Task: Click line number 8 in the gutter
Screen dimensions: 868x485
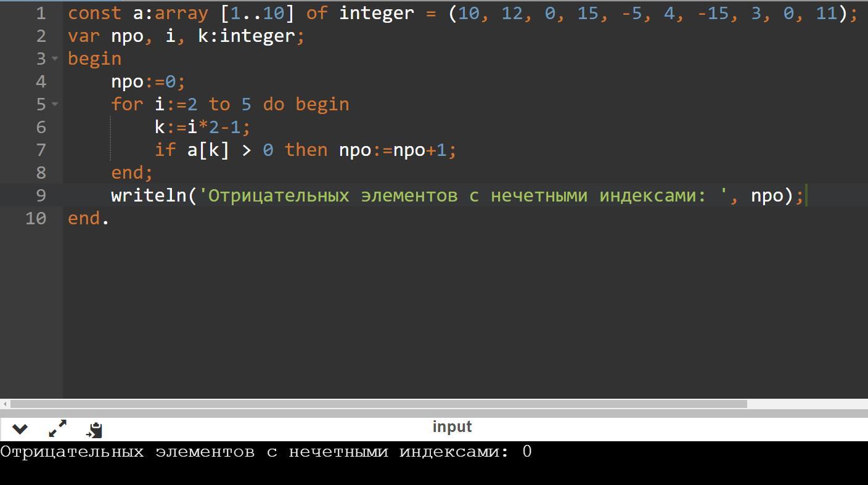Action: pos(41,173)
